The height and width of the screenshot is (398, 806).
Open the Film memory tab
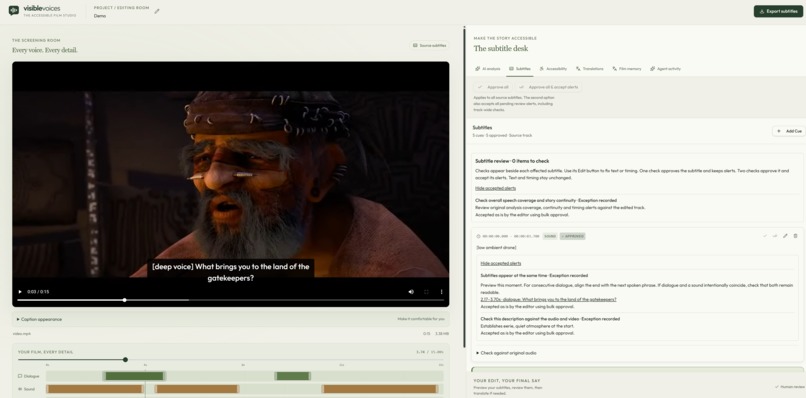[627, 68]
